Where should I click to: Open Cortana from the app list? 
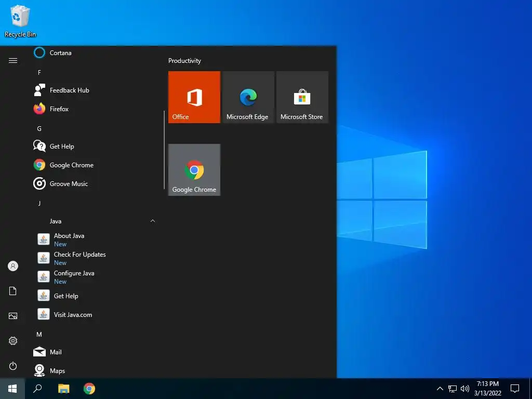tap(95, 53)
